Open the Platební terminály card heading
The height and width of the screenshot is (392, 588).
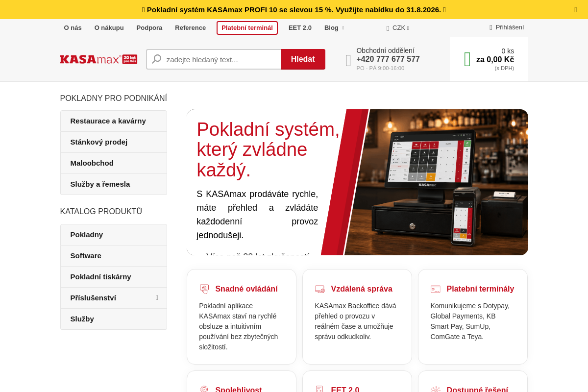point(480,289)
